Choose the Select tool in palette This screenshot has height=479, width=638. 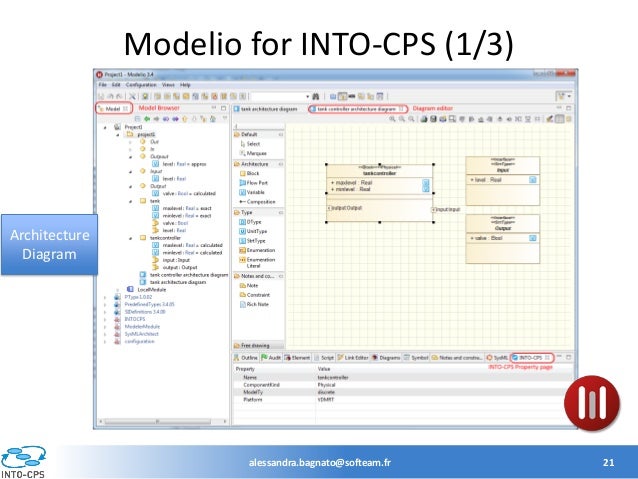pos(250,144)
